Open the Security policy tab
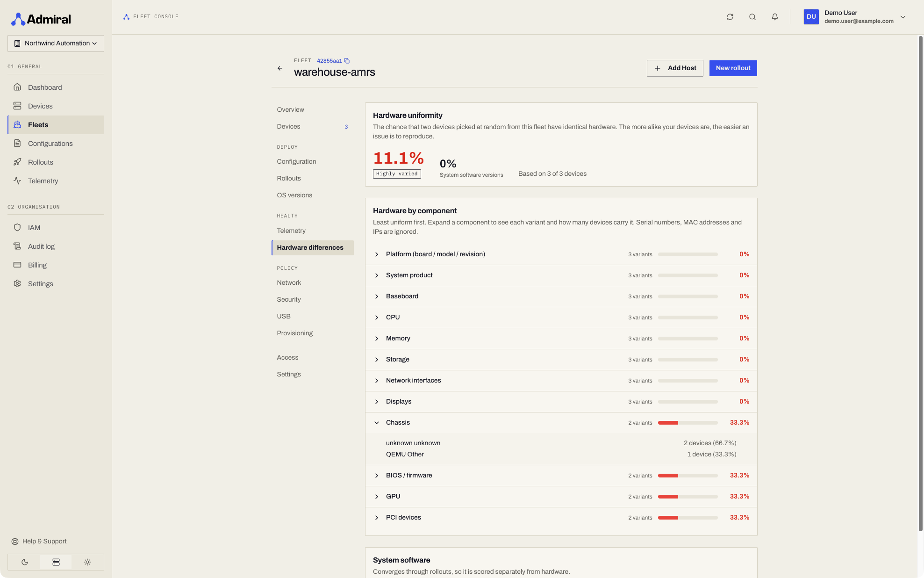Viewport: 924px width, 578px height. coord(312,299)
